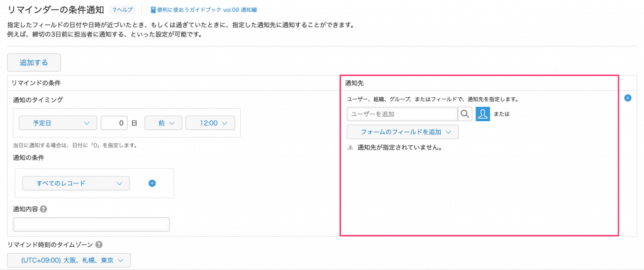Click the warning icon beside 通知先が指定されていません
Screen dimensions: 644x270
350,148
